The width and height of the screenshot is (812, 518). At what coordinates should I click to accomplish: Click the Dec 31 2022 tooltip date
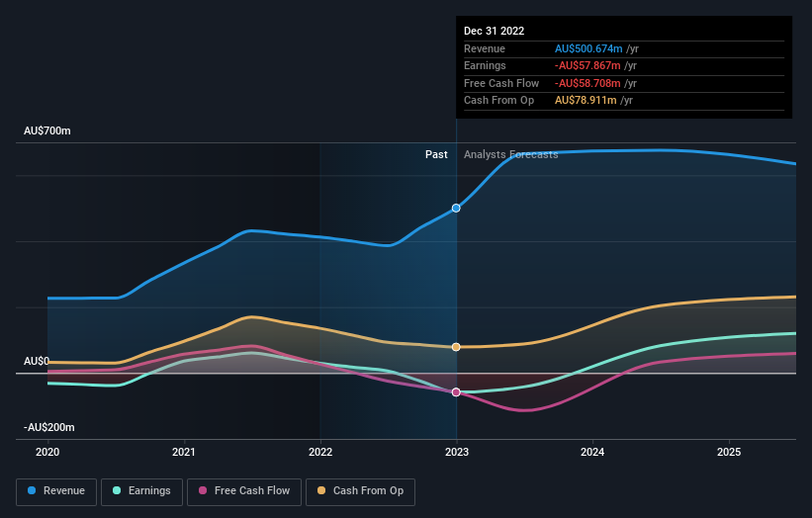point(495,31)
